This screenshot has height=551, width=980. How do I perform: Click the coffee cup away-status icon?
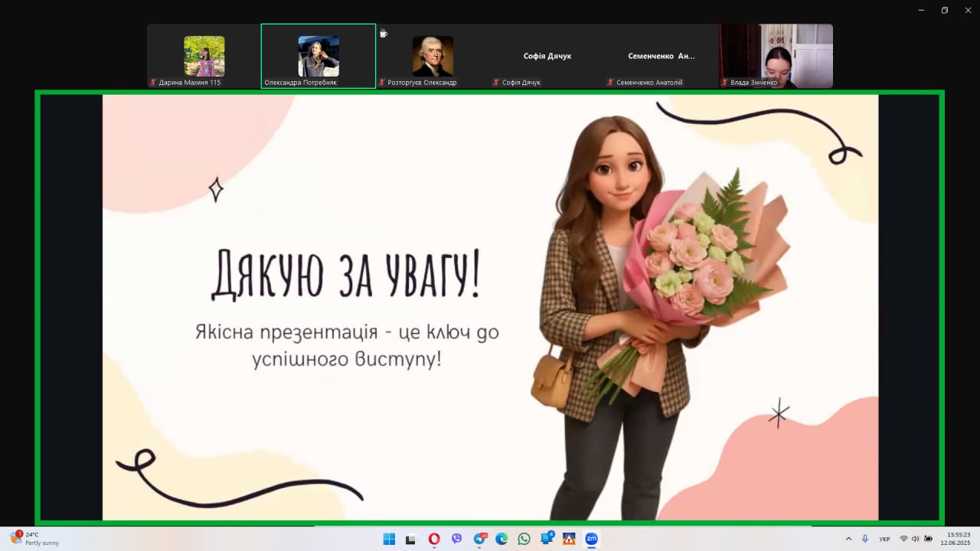[x=384, y=34]
